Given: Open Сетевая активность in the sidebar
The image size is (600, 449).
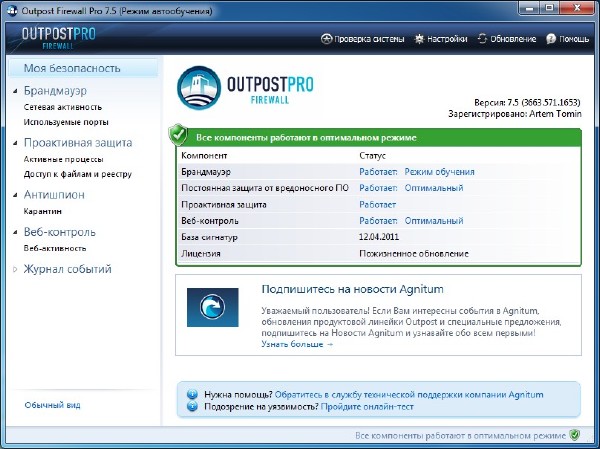Looking at the screenshot, I should pos(63,106).
